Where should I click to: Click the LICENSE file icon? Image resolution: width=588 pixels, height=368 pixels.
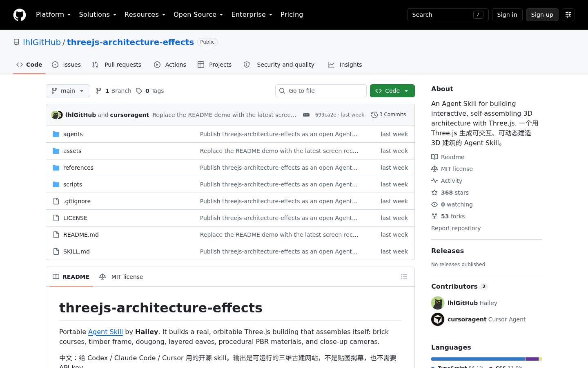pos(56,218)
